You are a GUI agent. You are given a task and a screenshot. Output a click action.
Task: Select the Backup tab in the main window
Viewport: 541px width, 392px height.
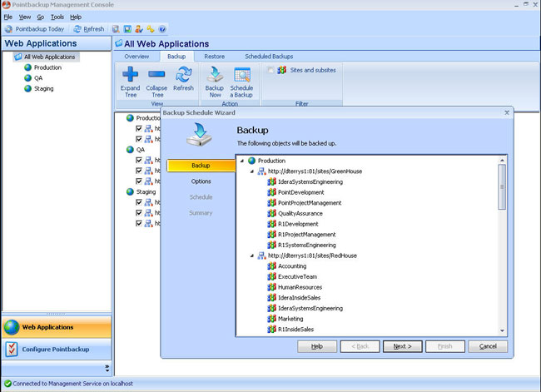click(x=176, y=57)
